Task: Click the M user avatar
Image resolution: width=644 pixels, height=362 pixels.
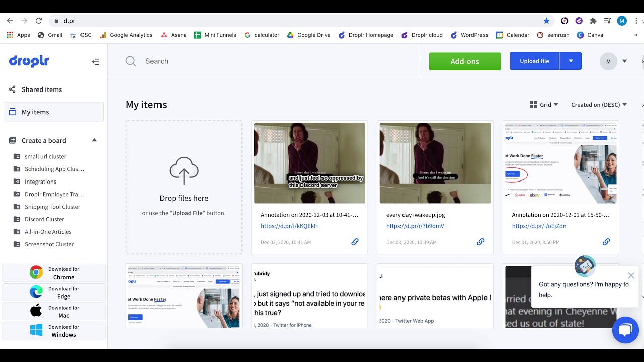Action: (608, 61)
